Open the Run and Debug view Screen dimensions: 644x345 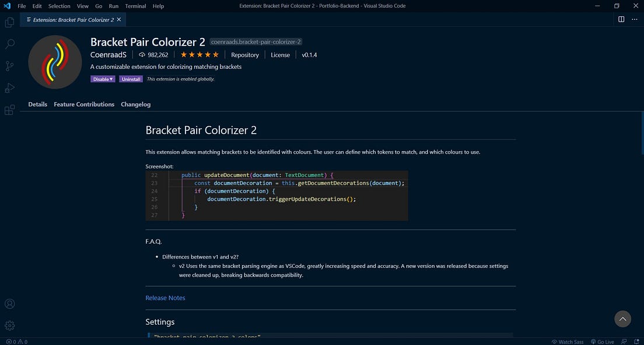point(9,88)
